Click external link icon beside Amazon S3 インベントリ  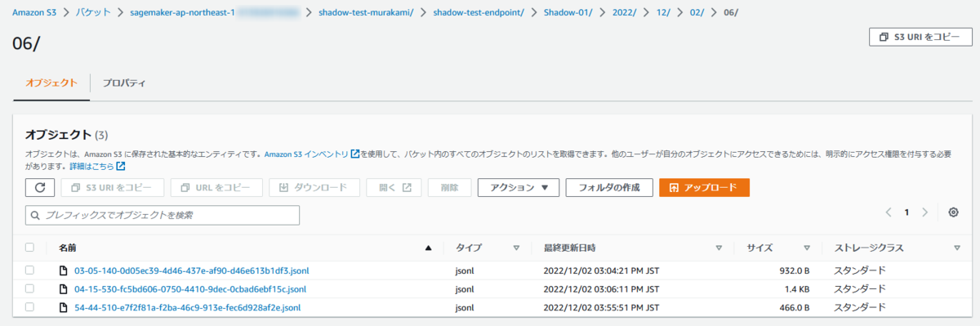coord(355,154)
